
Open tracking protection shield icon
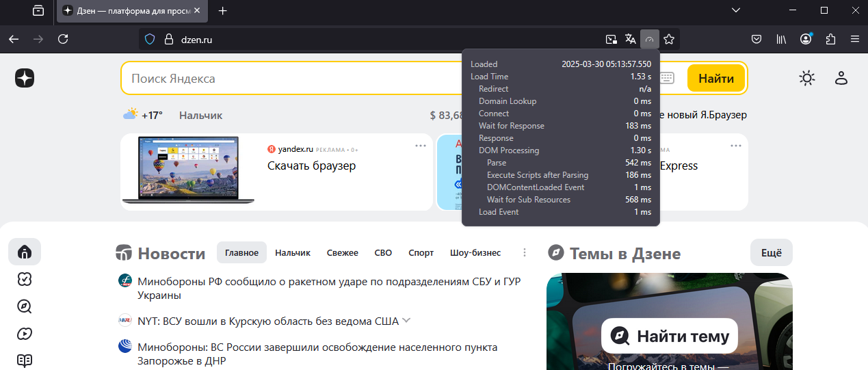point(150,40)
